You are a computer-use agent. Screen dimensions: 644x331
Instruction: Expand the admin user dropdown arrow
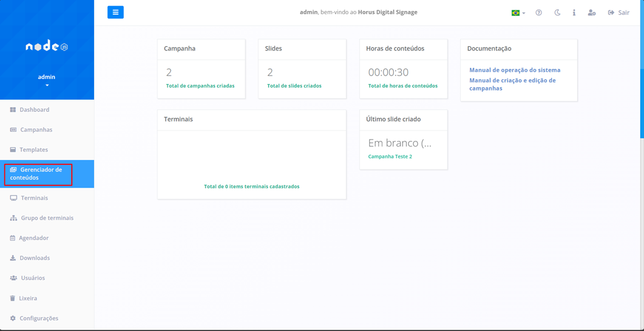pos(47,86)
